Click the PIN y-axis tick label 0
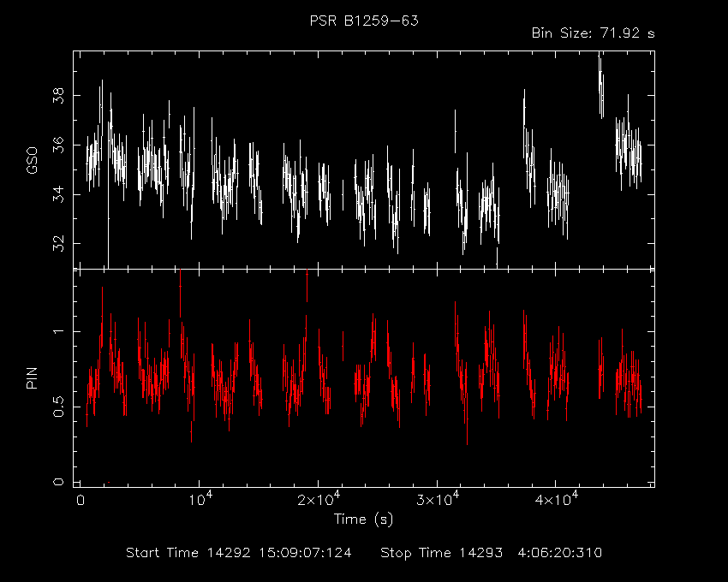 point(58,482)
